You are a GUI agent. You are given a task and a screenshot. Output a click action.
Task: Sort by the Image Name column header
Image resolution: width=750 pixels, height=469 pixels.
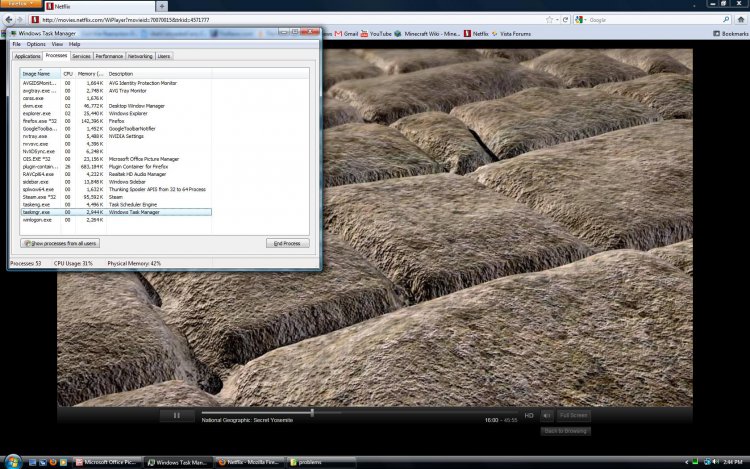pos(40,74)
